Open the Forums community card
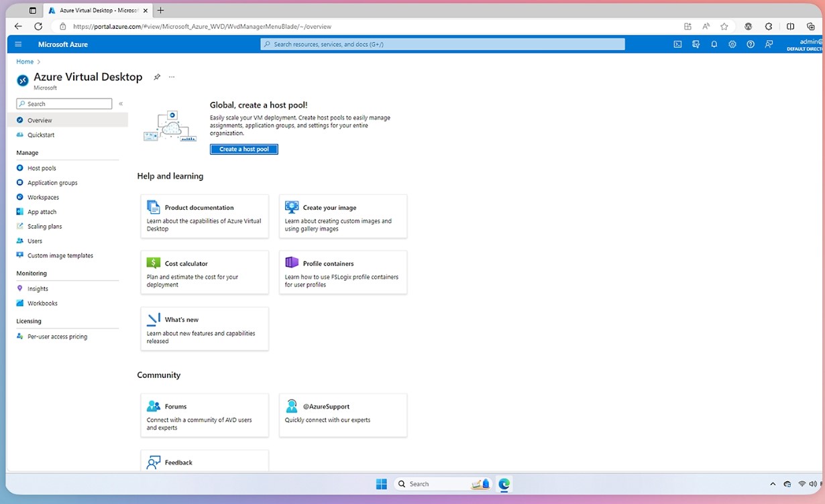Viewport: 825px width, 504px height. (x=205, y=415)
